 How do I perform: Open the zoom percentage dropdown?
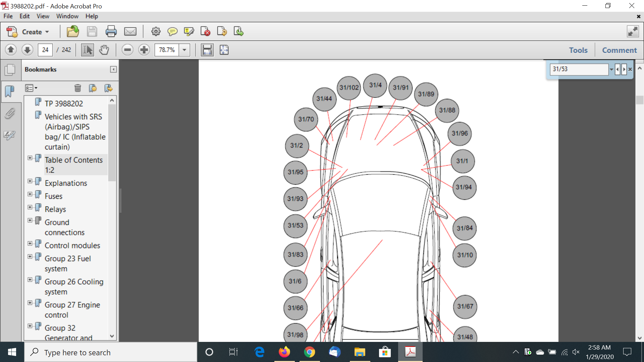[184, 50]
